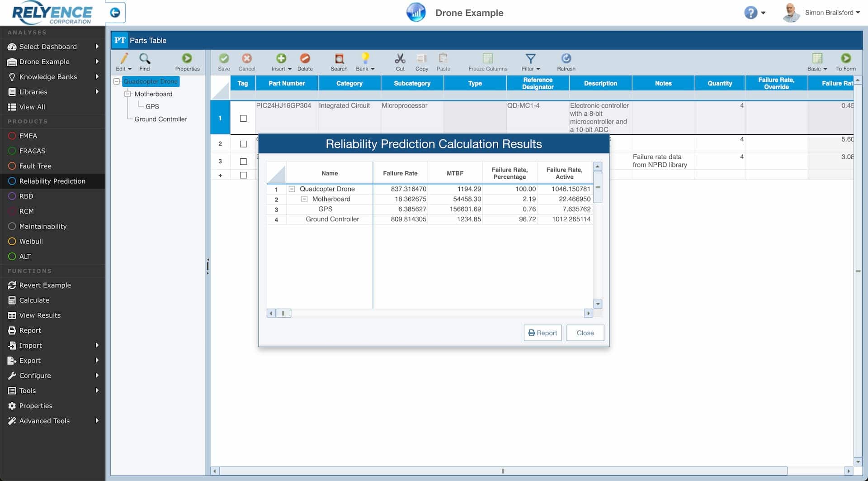This screenshot has width=868, height=481.
Task: Open the Calculate function in the sidebar
Action: pyautogui.click(x=34, y=300)
